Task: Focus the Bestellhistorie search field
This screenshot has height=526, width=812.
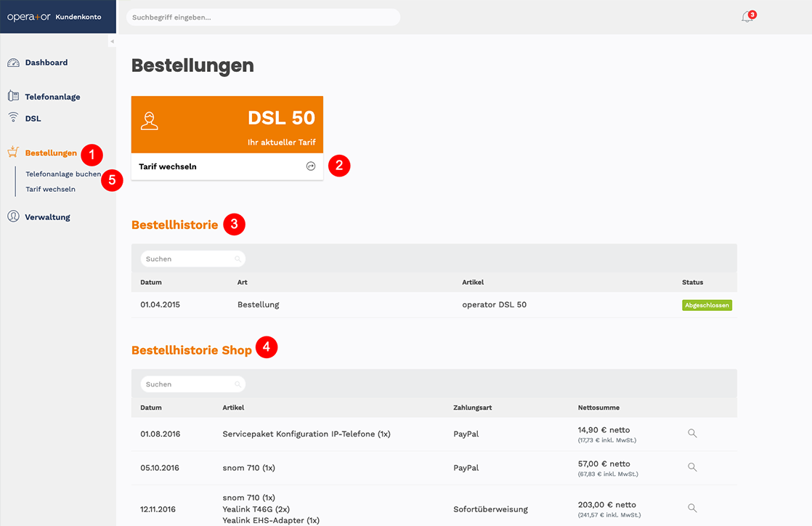Action: click(x=192, y=259)
